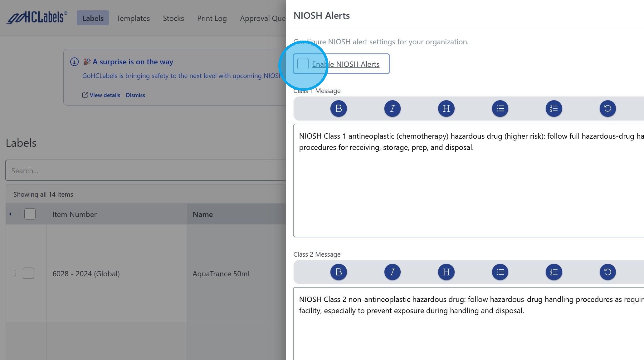This screenshot has height=360, width=644.
Task: Collapse table column arrow beside header checkbox
Action: (11, 214)
